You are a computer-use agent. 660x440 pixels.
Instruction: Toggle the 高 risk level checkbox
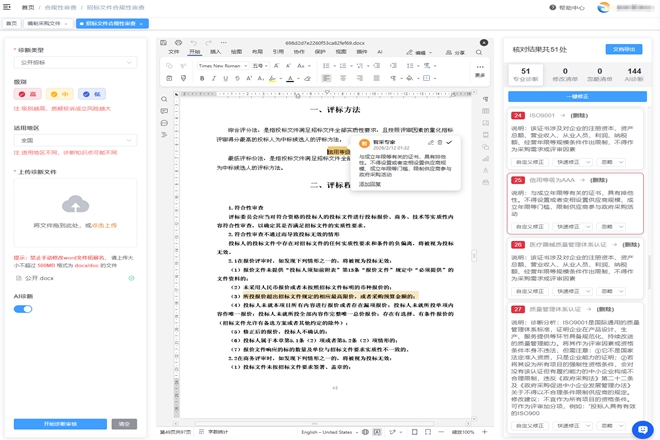pos(27,94)
